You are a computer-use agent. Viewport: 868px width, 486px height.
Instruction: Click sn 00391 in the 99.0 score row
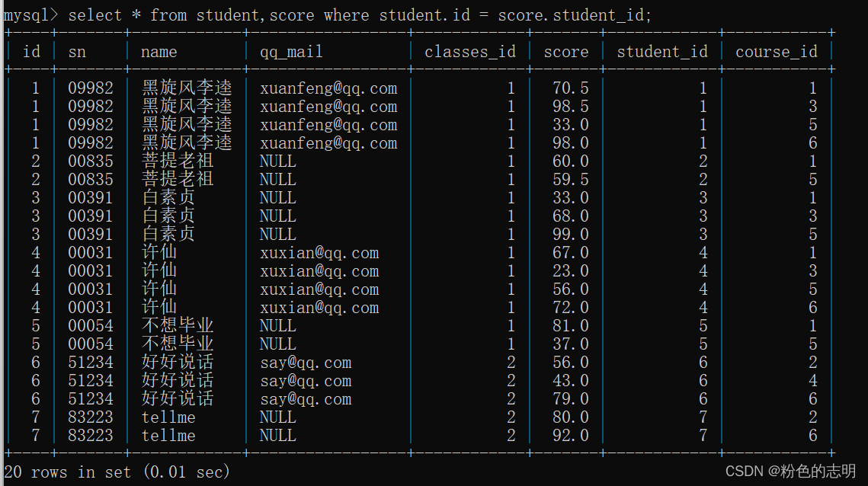(x=90, y=234)
